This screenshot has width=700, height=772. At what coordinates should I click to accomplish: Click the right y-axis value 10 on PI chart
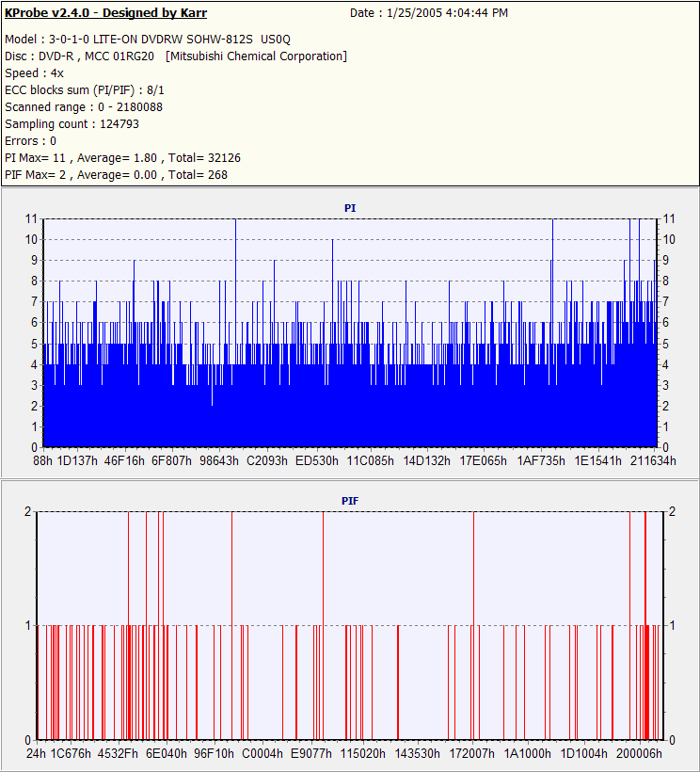coord(669,240)
